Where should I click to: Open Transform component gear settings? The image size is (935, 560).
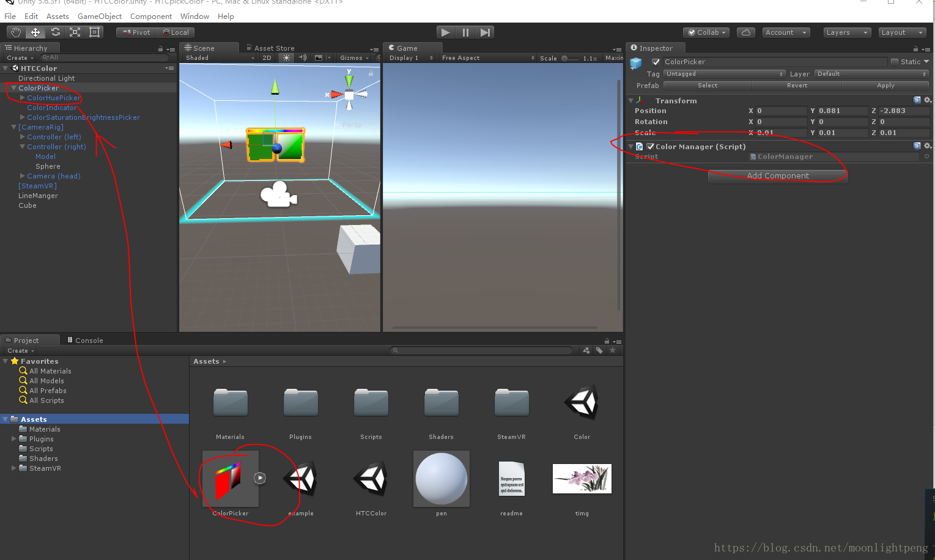(x=927, y=100)
